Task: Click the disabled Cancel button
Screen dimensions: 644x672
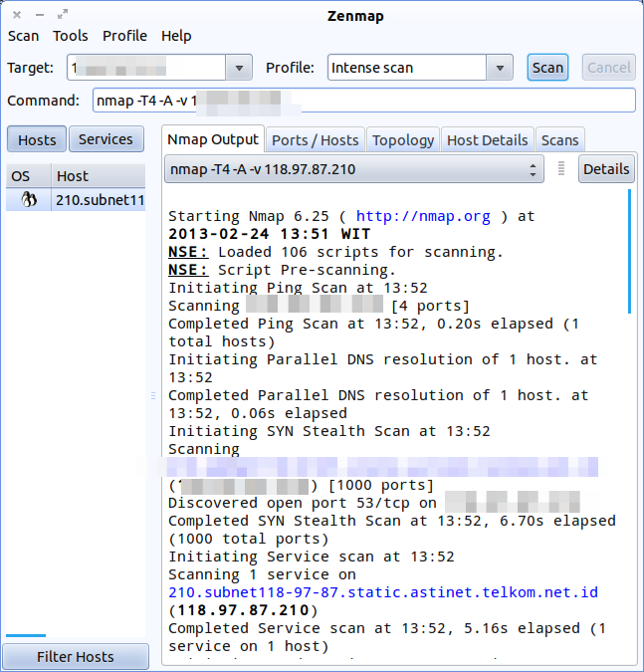Action: [609, 68]
